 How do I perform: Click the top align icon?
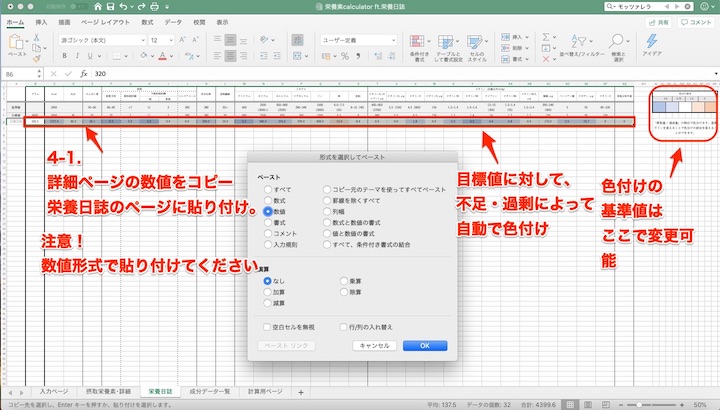(x=218, y=40)
